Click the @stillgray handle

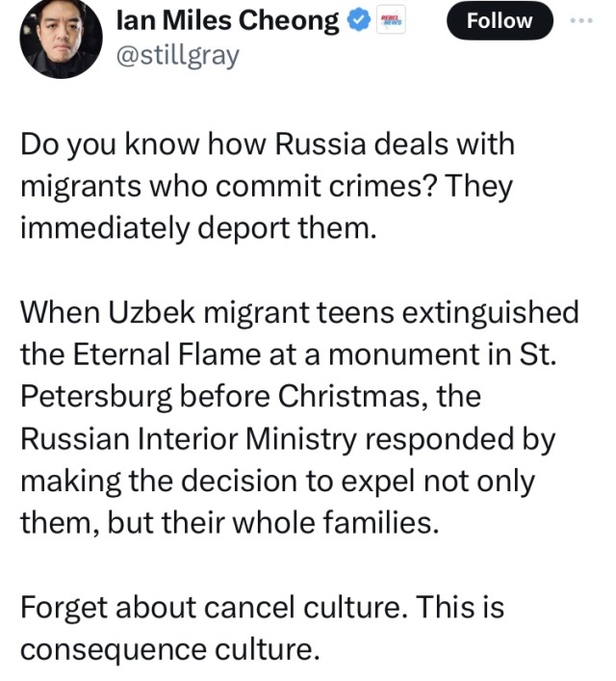coord(176,55)
